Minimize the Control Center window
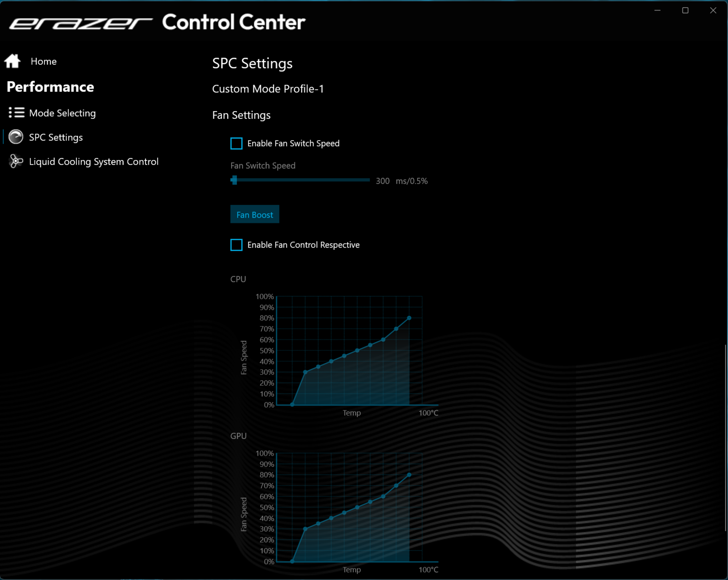 (x=657, y=10)
